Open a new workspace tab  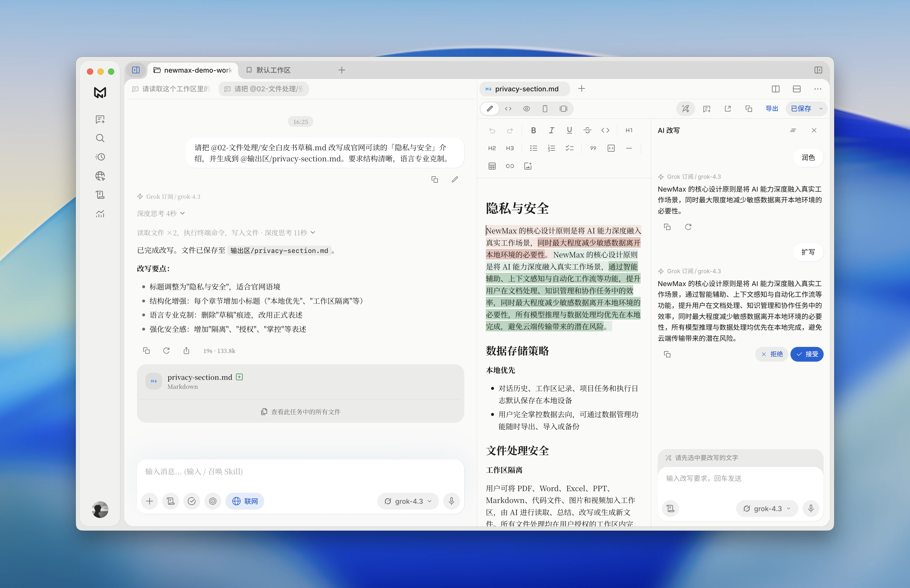tap(342, 70)
